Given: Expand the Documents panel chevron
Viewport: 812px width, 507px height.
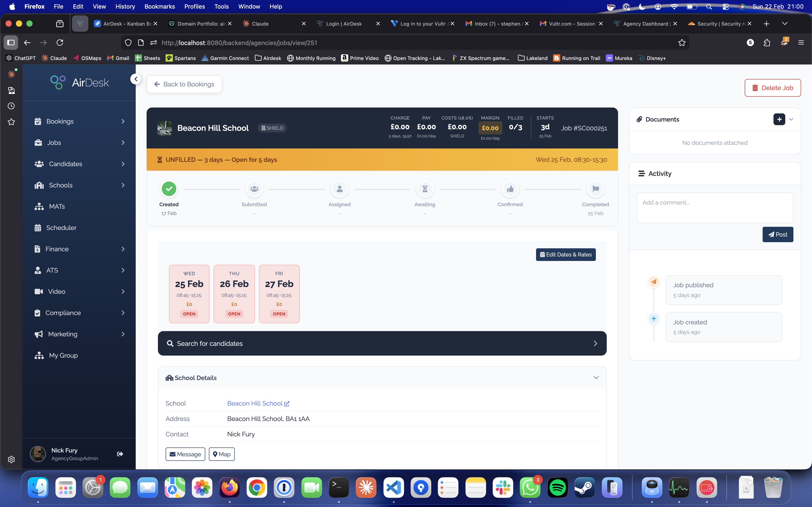Looking at the screenshot, I should point(791,119).
